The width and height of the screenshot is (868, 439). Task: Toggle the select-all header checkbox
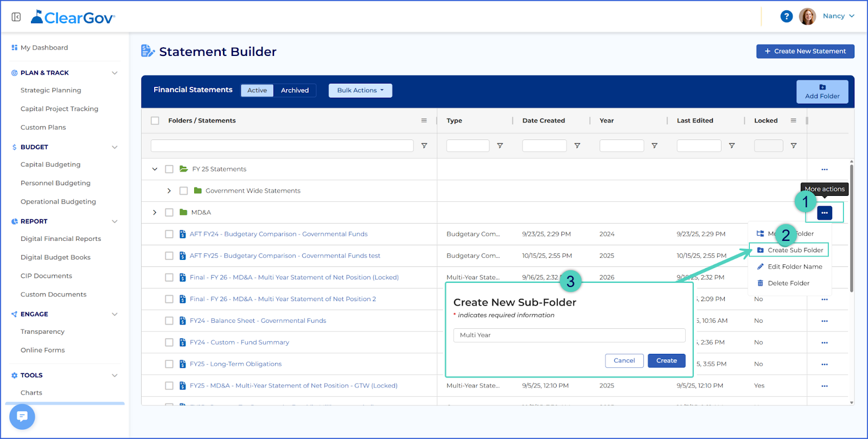tap(155, 120)
